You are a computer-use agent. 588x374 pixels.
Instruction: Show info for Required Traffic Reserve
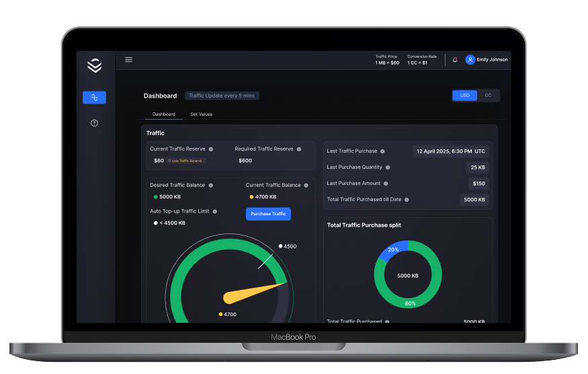299,149
